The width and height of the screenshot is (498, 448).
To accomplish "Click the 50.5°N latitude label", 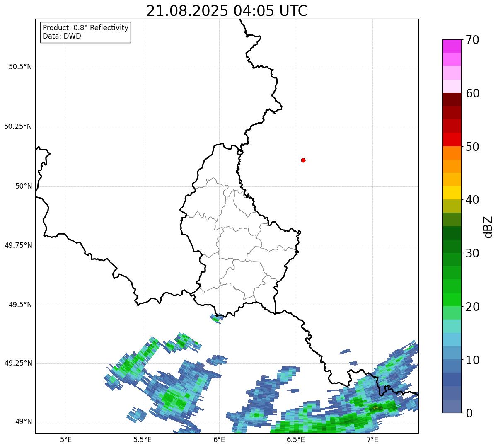I will (20, 67).
